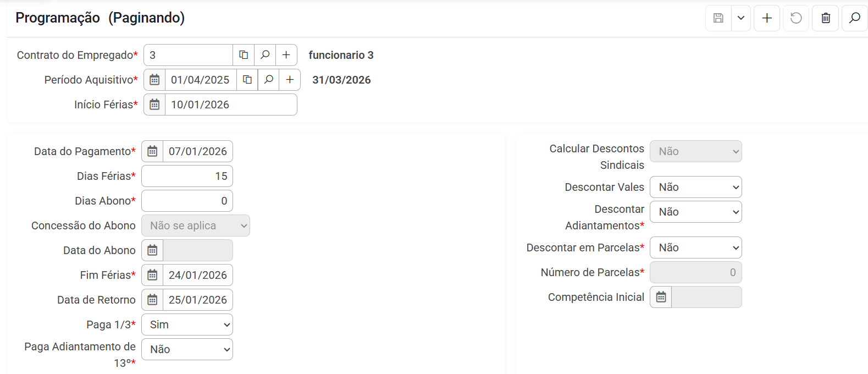Viewport: 868px width, 374px height.
Task: Open calendar for Data de Retorno
Action: pyautogui.click(x=152, y=300)
